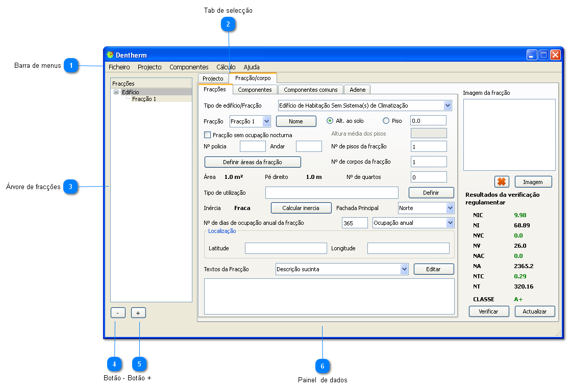
Task: Click the Dentherm app icon in the title bar
Action: pos(110,55)
